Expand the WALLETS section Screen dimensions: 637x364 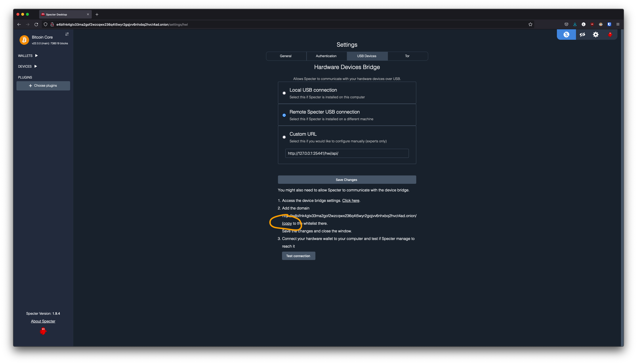(28, 55)
